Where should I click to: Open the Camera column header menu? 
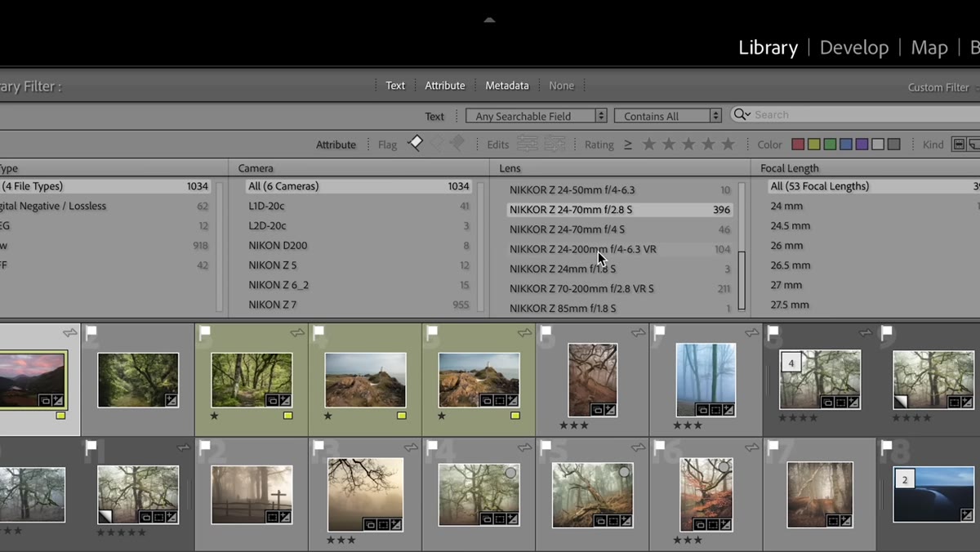pos(256,168)
